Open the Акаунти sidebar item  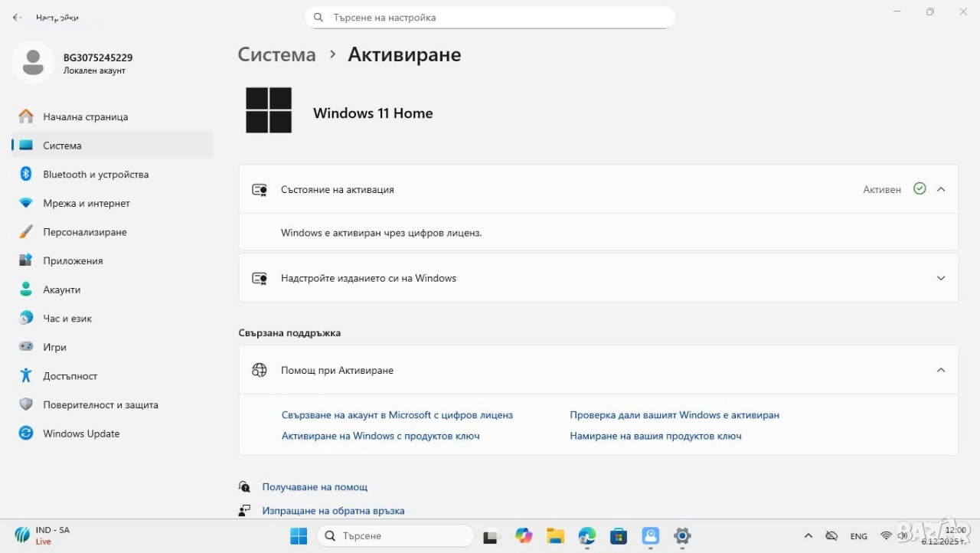[61, 290]
